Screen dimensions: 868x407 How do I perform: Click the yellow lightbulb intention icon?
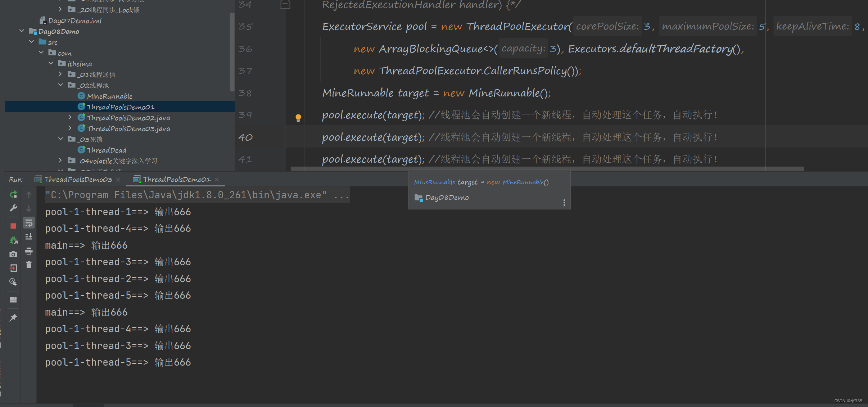(298, 118)
